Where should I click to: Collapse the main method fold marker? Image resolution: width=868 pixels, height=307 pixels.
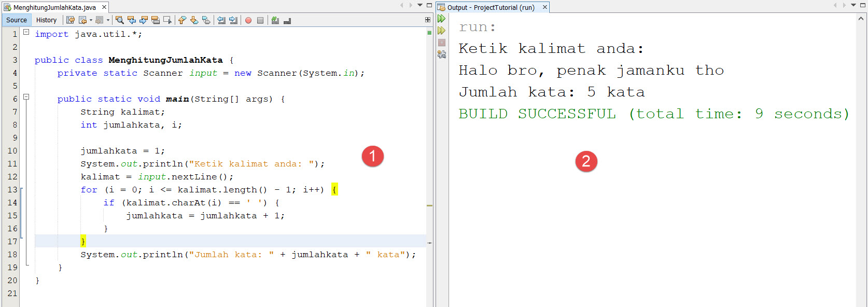tap(26, 97)
